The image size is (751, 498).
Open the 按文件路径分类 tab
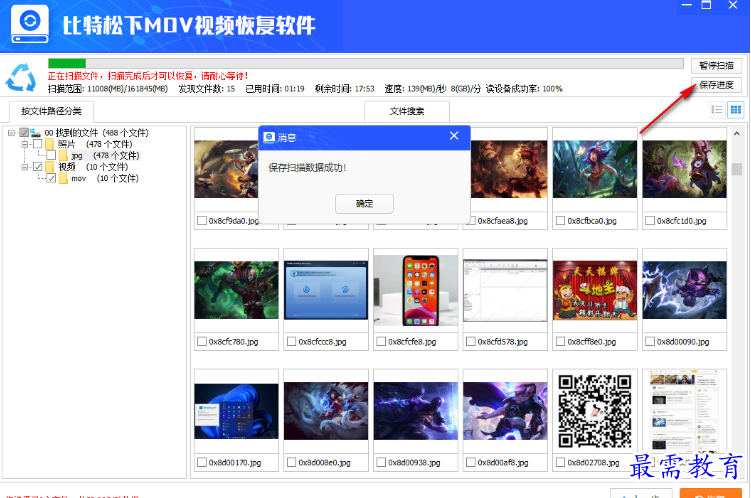(x=51, y=111)
